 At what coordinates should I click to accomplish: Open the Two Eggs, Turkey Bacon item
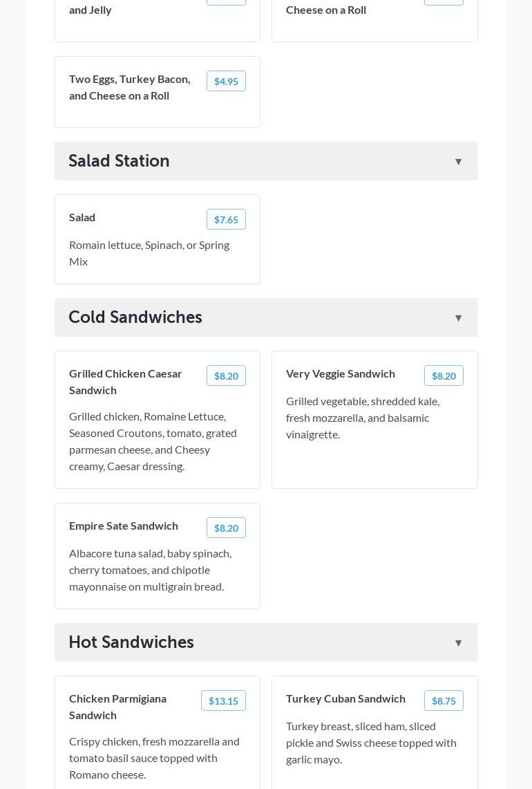tap(130, 87)
